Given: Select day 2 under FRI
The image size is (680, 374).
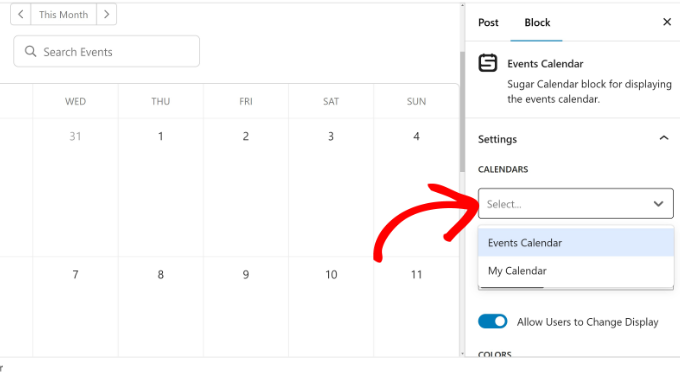Looking at the screenshot, I should pyautogui.click(x=245, y=137).
